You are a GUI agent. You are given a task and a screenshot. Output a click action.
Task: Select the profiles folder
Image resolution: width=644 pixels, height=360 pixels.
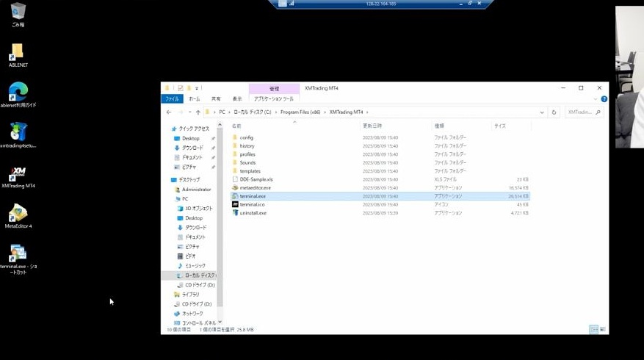(x=247, y=154)
